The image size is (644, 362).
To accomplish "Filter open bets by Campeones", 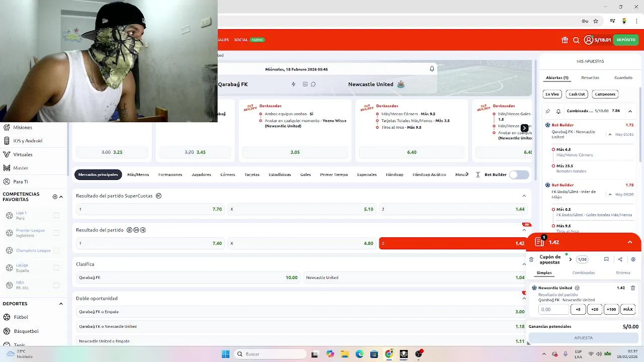I will pos(605,94).
